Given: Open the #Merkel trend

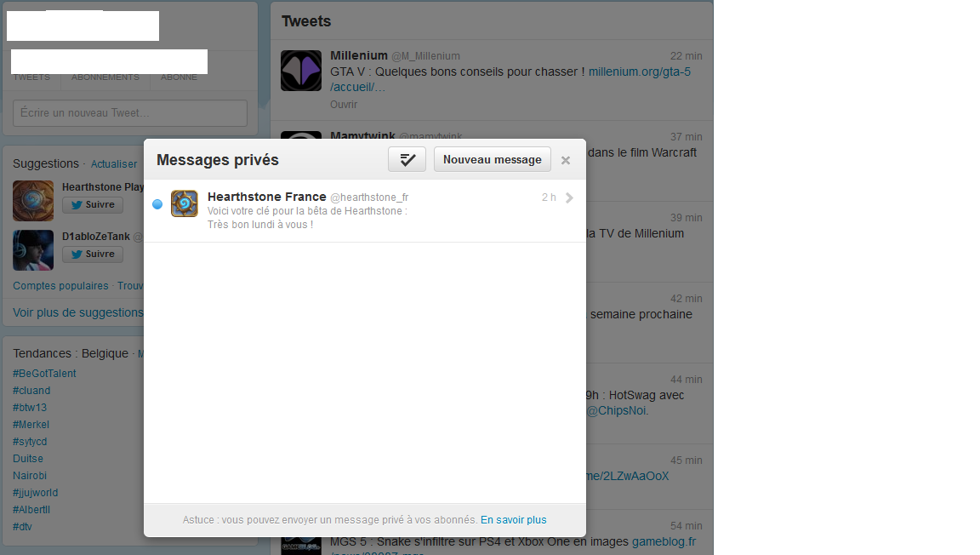Looking at the screenshot, I should click(31, 424).
